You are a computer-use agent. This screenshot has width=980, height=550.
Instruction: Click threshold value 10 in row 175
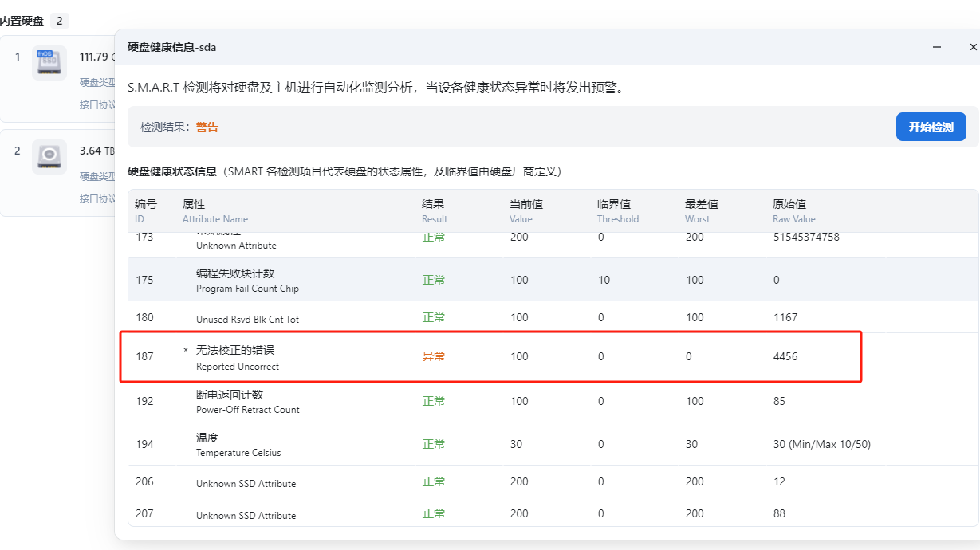coord(604,280)
